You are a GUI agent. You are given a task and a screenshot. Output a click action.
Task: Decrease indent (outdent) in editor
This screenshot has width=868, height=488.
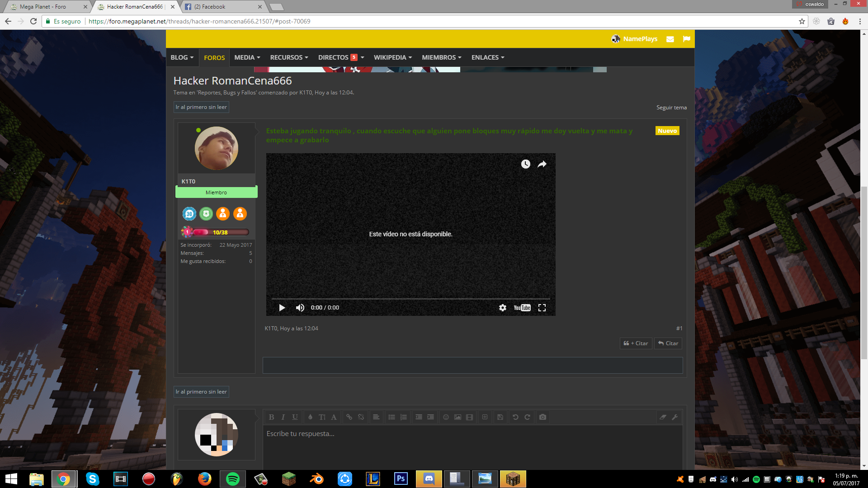pos(419,417)
